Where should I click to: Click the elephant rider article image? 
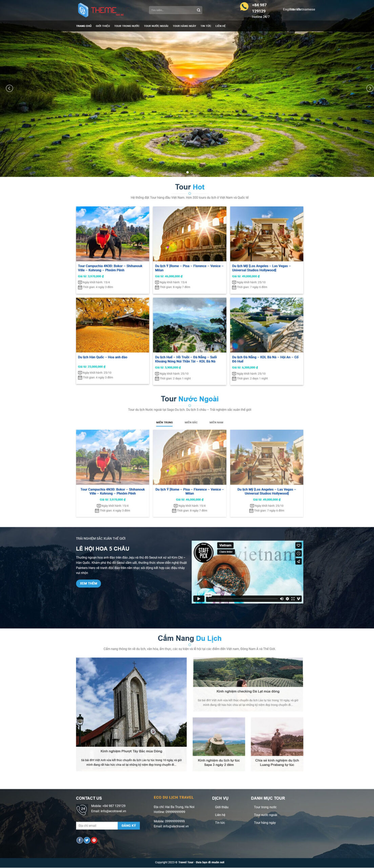pos(277,736)
